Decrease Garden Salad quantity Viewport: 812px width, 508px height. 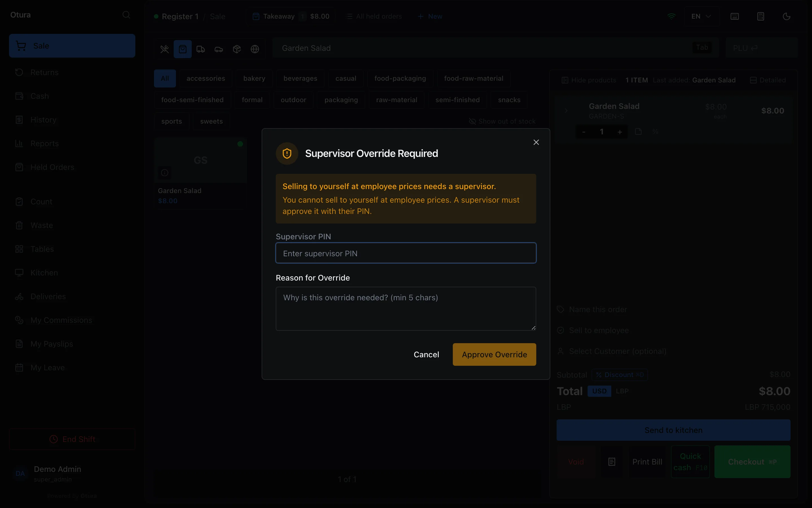[584, 132]
